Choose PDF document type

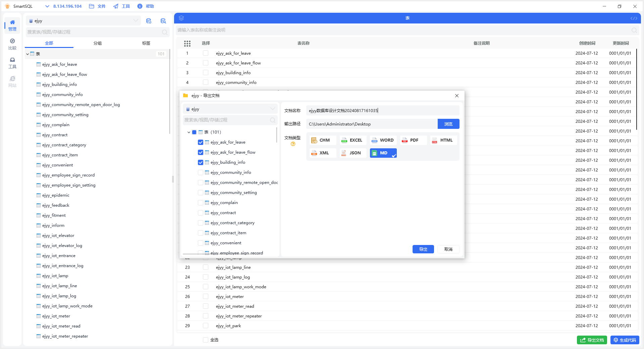[413, 140]
